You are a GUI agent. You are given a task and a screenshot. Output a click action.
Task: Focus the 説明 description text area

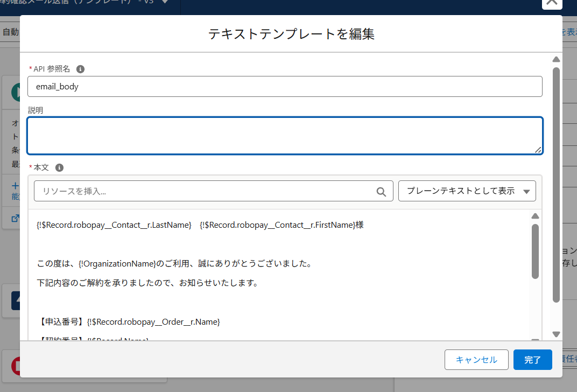click(285, 136)
